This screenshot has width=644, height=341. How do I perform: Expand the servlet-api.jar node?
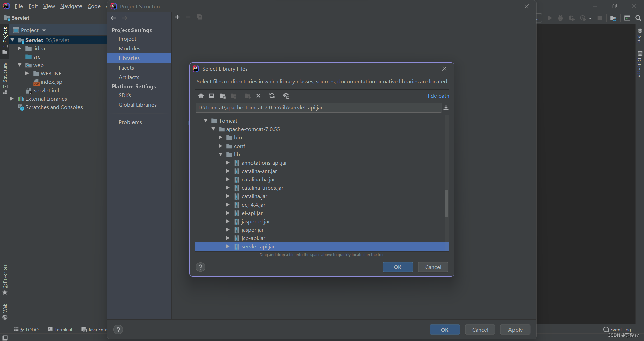click(228, 246)
